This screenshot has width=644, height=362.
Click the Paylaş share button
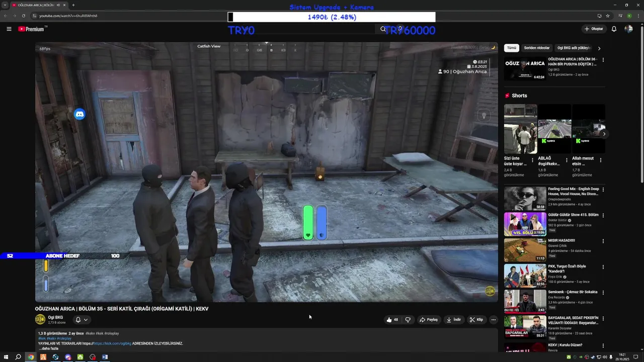429,319
